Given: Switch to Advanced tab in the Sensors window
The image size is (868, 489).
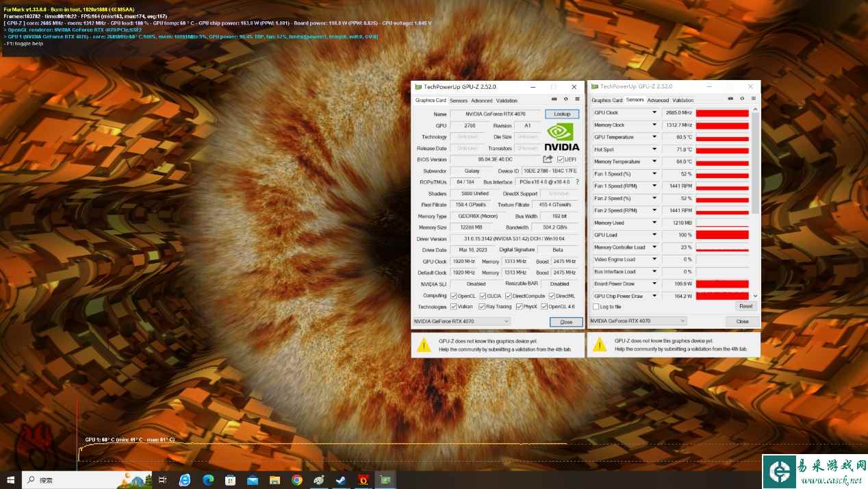Looking at the screenshot, I should pyautogui.click(x=658, y=101).
